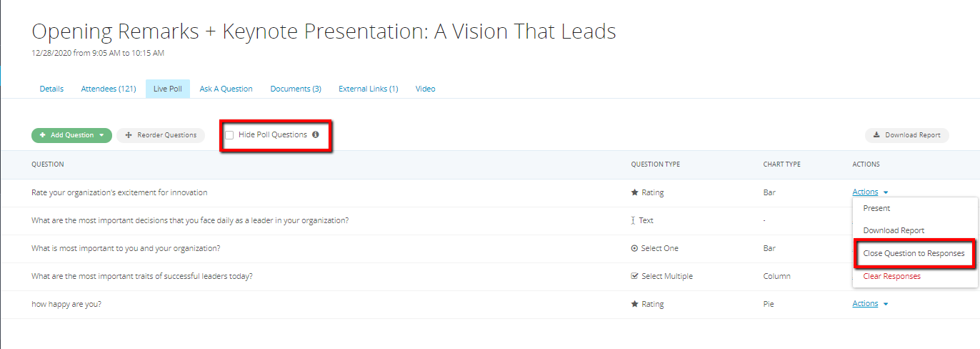Choose Close Question to Responses
Image resolution: width=980 pixels, height=349 pixels.
tap(914, 253)
